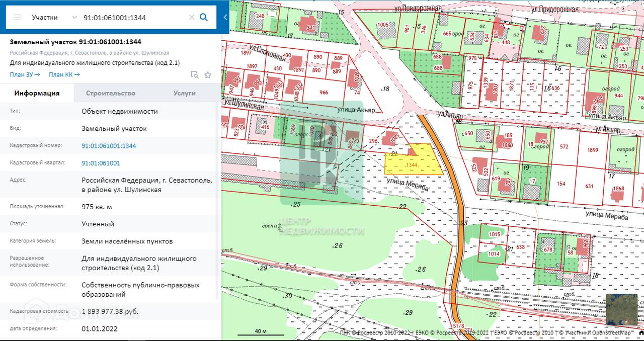Click the find-on-map icon beside the star
The width and height of the screenshot is (644, 341).
pos(194,75)
